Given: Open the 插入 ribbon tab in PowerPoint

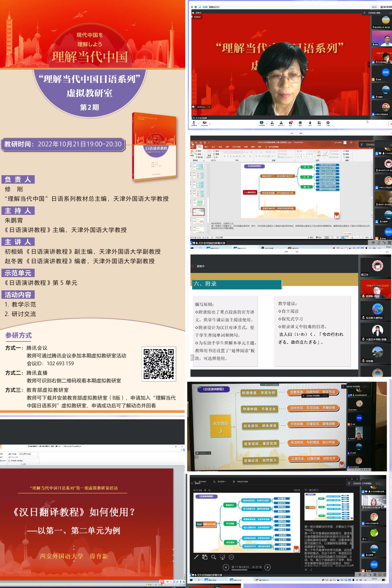Looking at the screenshot, I should click(206, 147).
